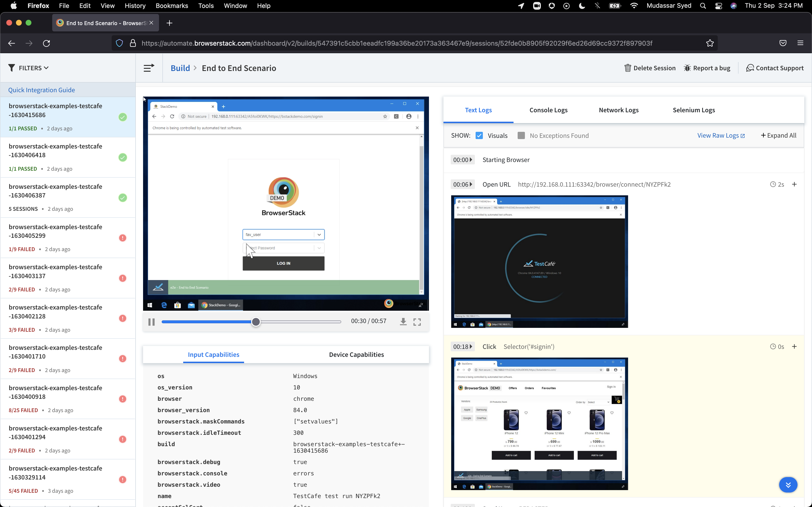The width and height of the screenshot is (812, 507).
Task: Toggle the No Exceptions Found checkbox
Action: point(521,135)
